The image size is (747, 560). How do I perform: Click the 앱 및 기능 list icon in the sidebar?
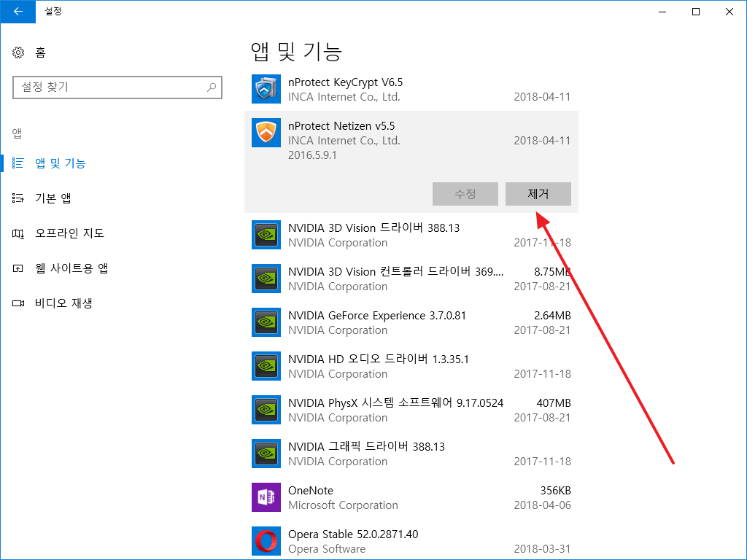click(x=18, y=163)
